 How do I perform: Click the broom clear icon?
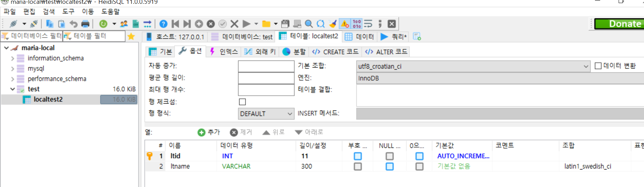pyautogui.click(x=332, y=24)
